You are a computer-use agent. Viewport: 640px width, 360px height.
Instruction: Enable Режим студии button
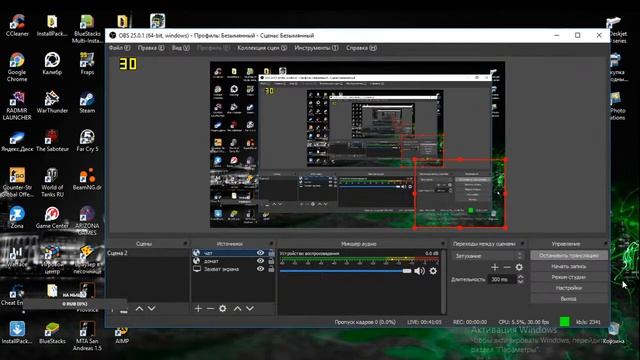pos(569,277)
